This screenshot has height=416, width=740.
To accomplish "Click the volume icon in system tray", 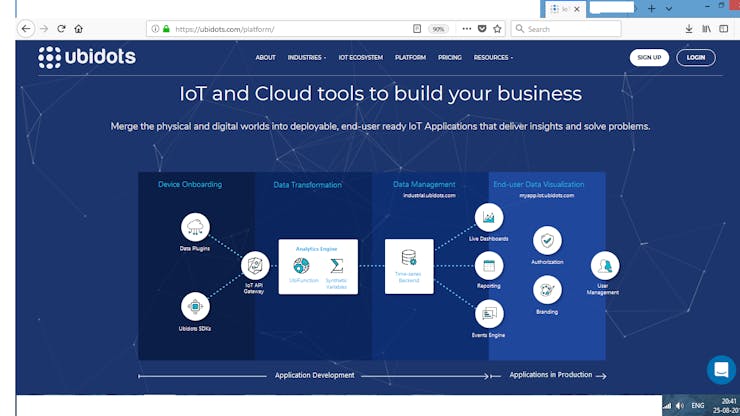I will coord(680,406).
